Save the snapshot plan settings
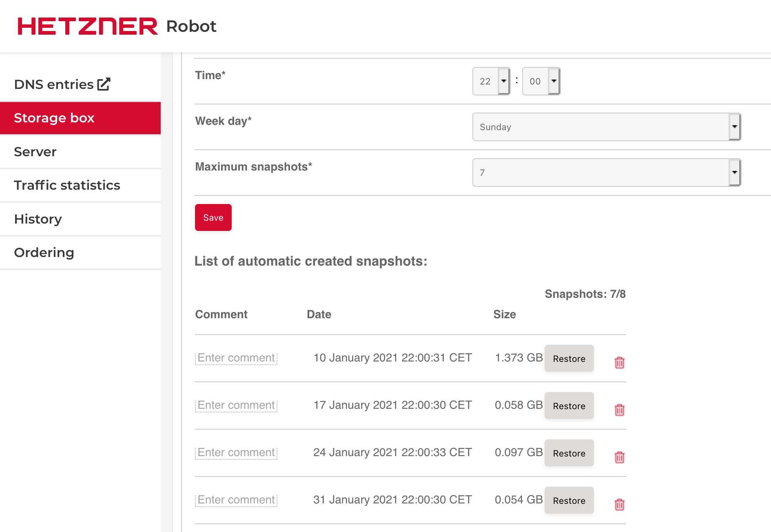Viewport: 771px width, 532px height. 213,217
